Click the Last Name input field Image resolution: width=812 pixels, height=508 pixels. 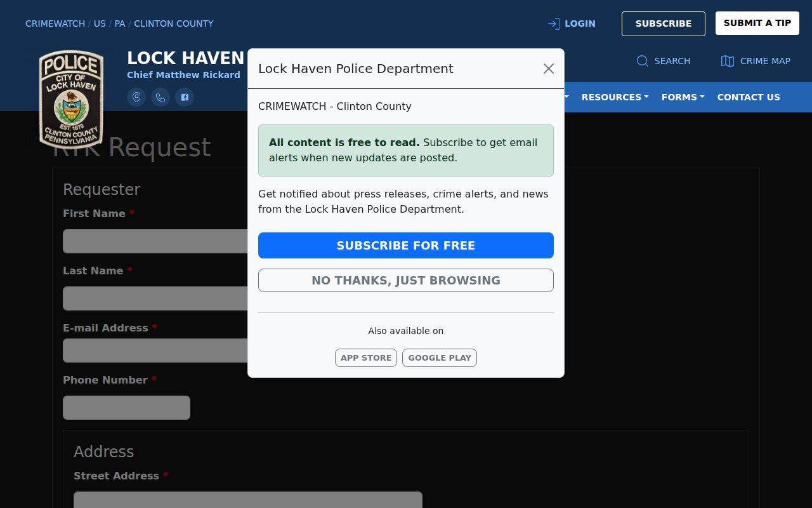pos(155,298)
